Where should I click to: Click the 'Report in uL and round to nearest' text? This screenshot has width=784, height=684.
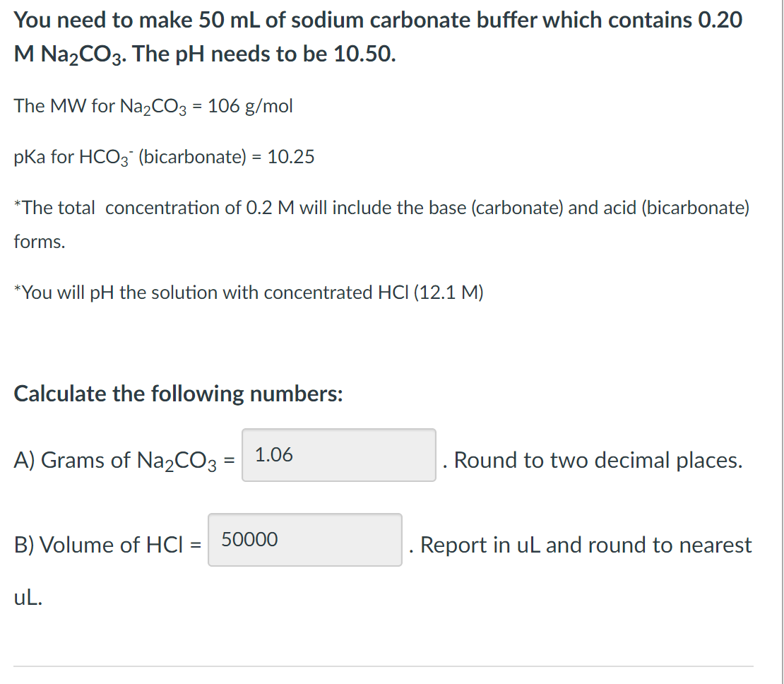[586, 546]
